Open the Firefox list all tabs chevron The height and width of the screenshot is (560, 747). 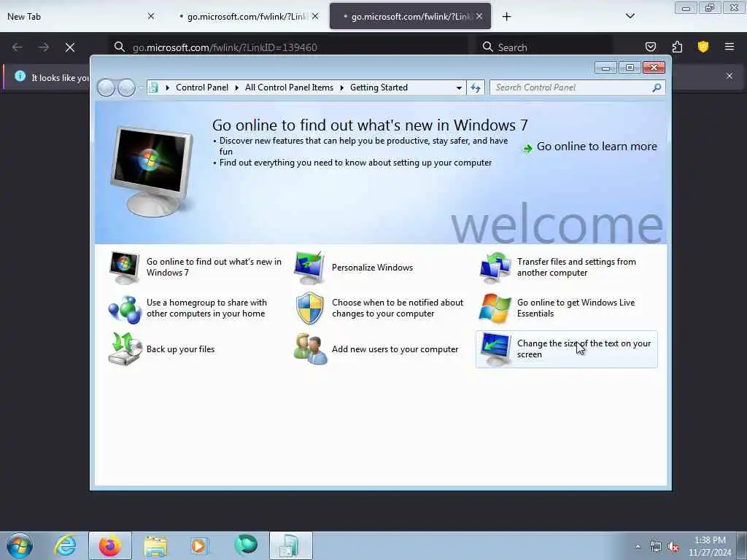[x=630, y=16]
